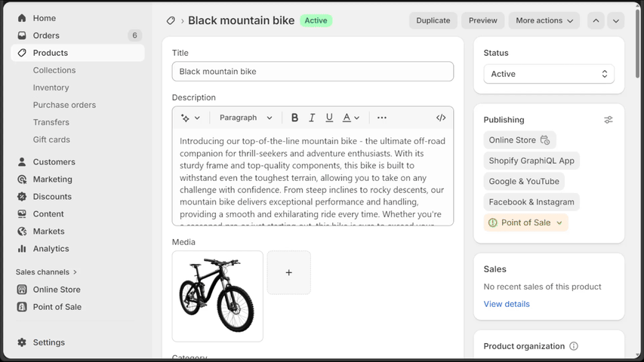Click the page vertical scrollbar
The image size is (644, 362).
(x=637, y=42)
